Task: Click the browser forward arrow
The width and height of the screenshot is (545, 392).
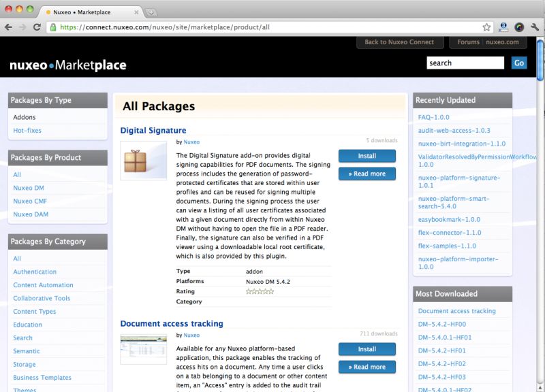Action: point(22,27)
